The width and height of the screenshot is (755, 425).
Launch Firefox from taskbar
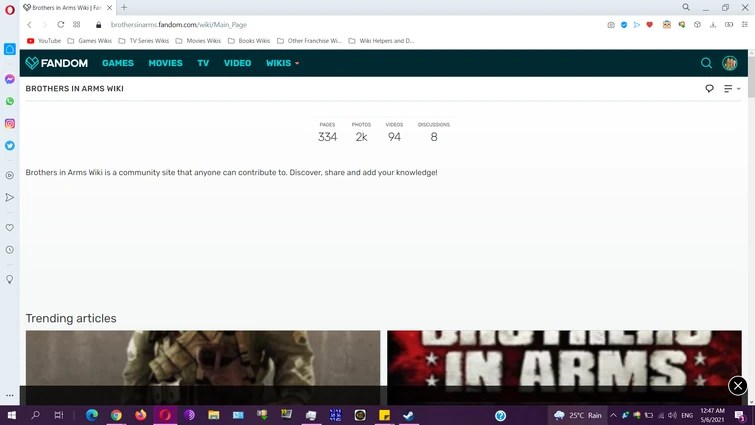(141, 415)
